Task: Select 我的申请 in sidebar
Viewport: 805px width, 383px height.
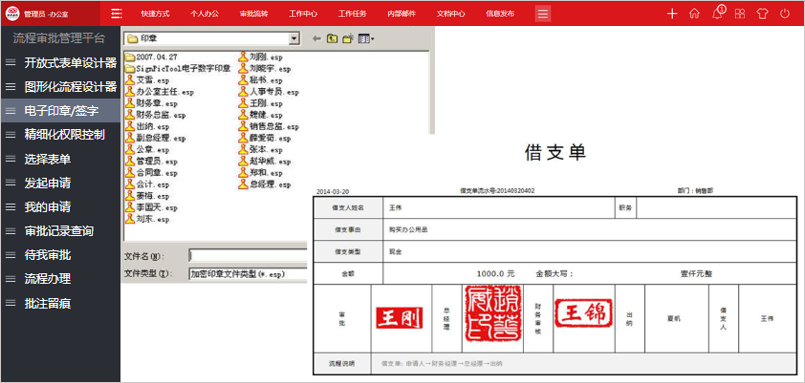Action: 60,207
